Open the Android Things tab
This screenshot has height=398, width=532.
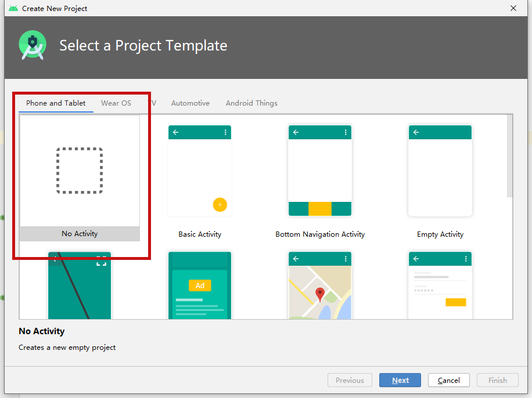tap(251, 103)
